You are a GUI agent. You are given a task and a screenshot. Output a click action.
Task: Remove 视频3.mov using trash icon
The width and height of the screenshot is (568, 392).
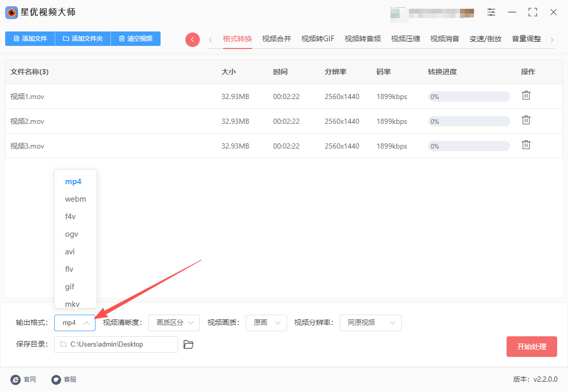pyautogui.click(x=526, y=145)
